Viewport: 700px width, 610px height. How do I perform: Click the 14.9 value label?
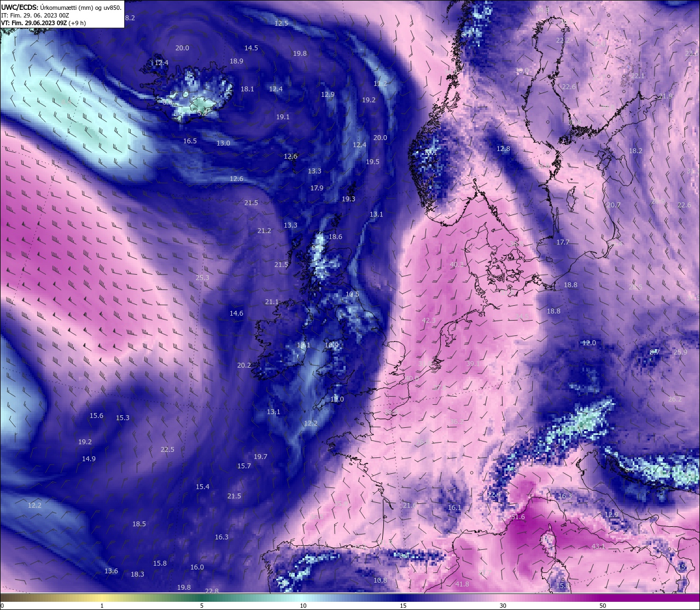coord(89,459)
